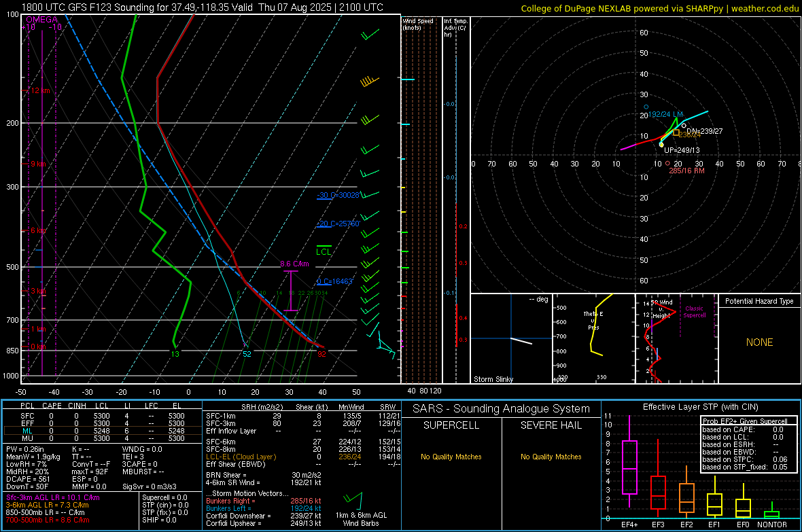The image size is (802, 532).
Task: Click the Supercell = 0.0 parameter
Action: click(x=164, y=498)
